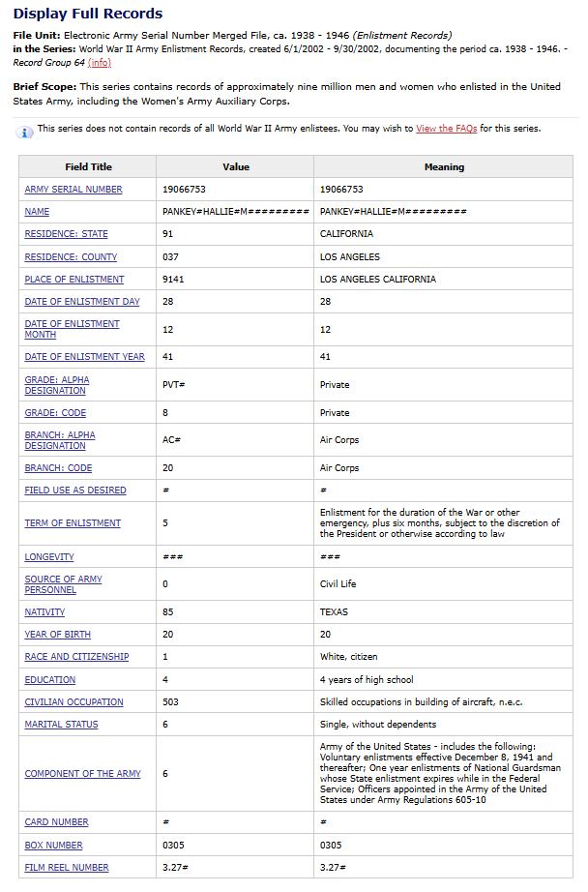Open RESIDENCE: STATE field definition

pyautogui.click(x=66, y=234)
